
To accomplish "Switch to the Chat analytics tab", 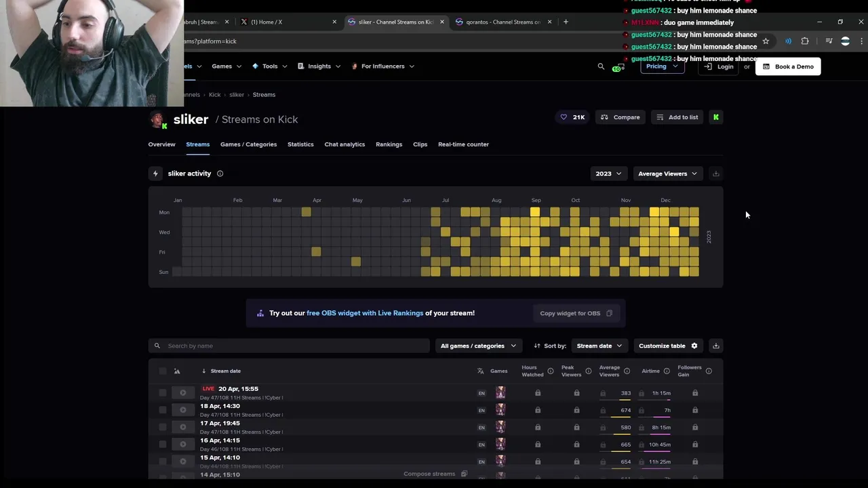I will (x=344, y=144).
